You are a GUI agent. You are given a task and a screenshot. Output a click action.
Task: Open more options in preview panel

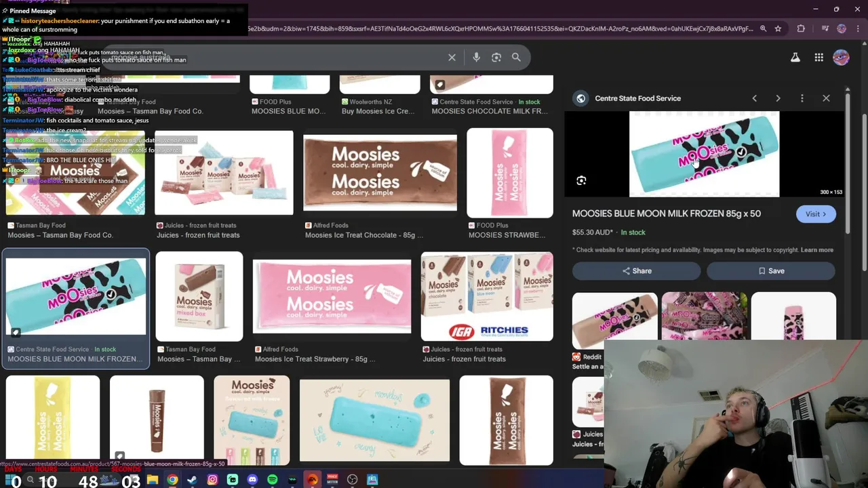coord(802,98)
